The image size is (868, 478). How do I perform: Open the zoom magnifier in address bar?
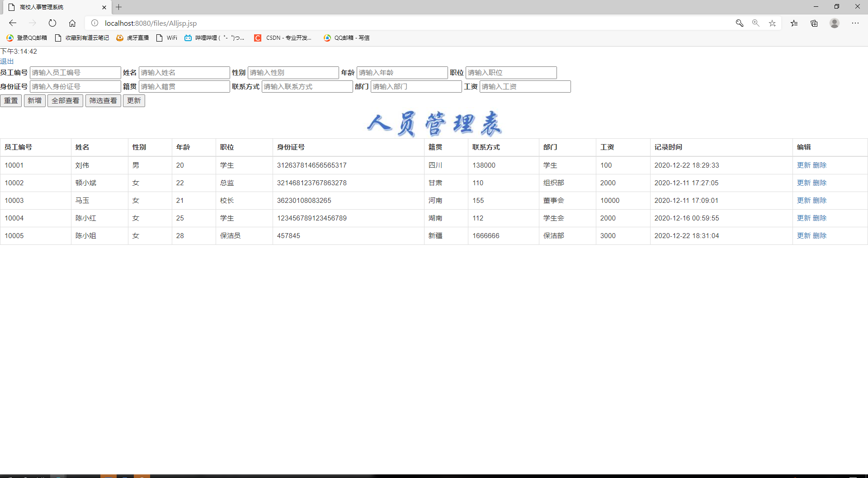pos(756,23)
